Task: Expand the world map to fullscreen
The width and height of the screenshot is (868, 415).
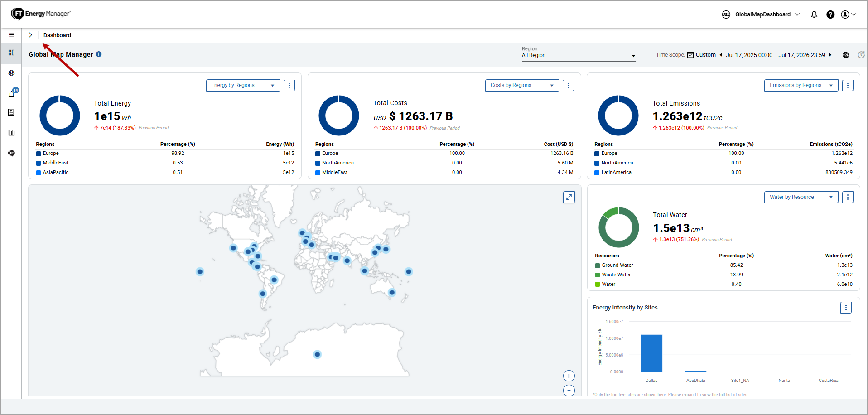Action: click(569, 197)
